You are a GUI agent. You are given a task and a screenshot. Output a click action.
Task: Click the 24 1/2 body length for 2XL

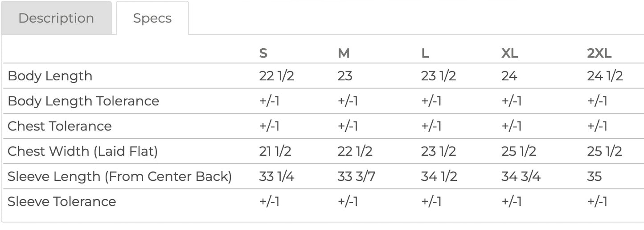605,76
